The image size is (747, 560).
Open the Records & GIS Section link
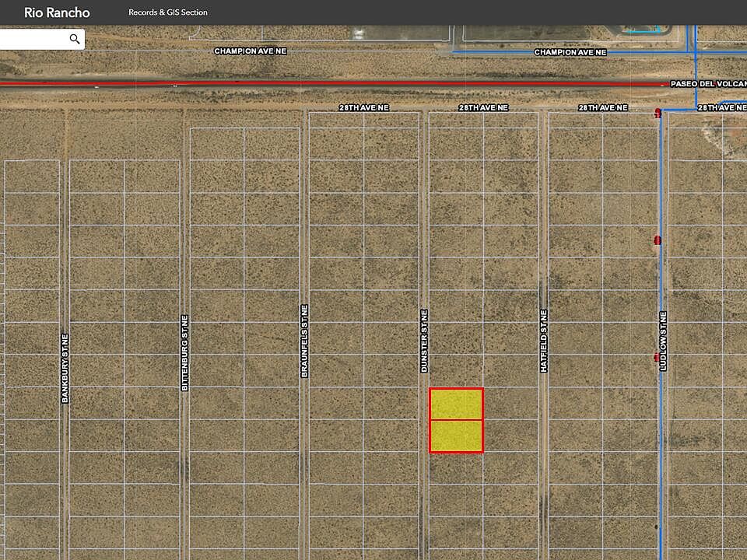(x=168, y=12)
